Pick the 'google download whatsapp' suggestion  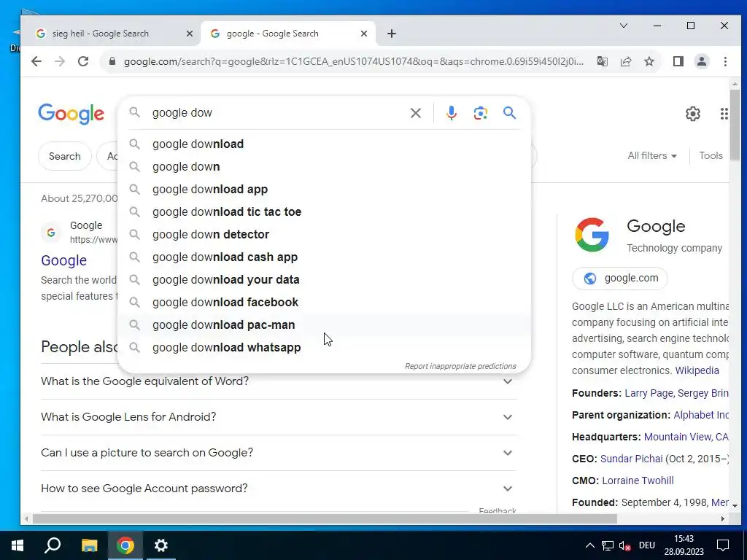coord(324,348)
